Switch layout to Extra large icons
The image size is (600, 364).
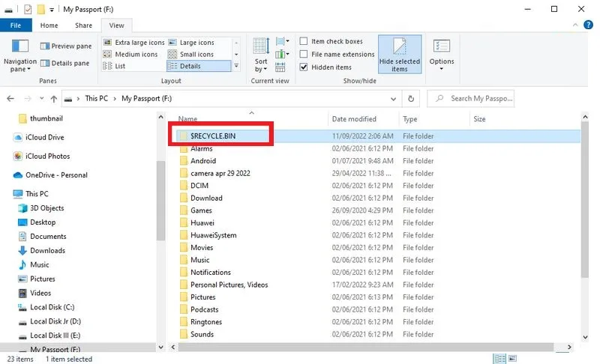134,43
